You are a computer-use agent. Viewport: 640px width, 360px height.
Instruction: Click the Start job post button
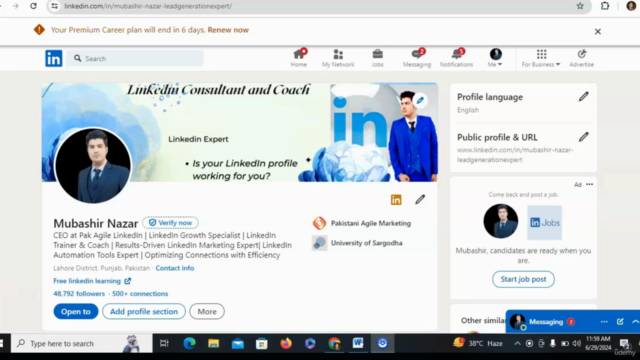[523, 279]
